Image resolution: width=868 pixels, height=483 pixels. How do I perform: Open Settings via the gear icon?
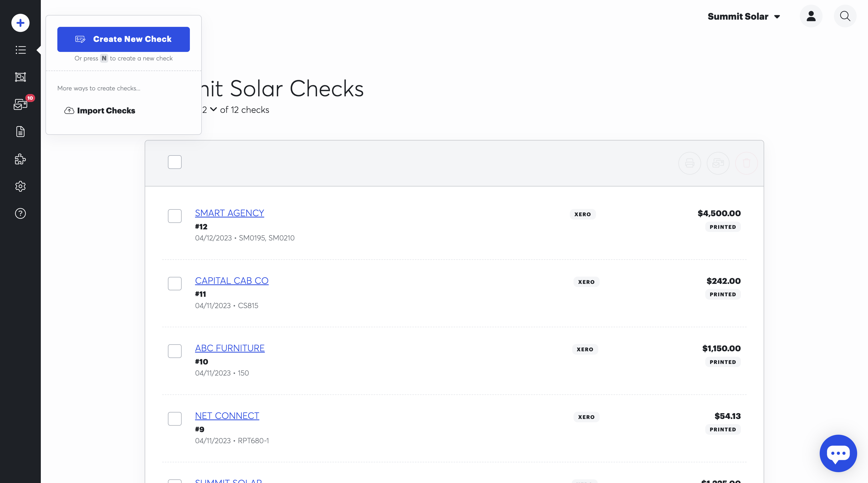[x=20, y=186]
